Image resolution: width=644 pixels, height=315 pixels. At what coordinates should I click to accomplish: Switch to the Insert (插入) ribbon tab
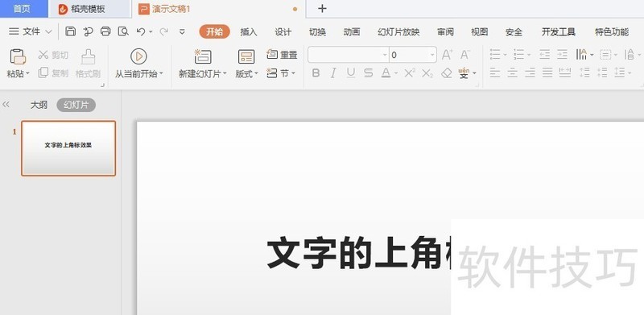(249, 32)
